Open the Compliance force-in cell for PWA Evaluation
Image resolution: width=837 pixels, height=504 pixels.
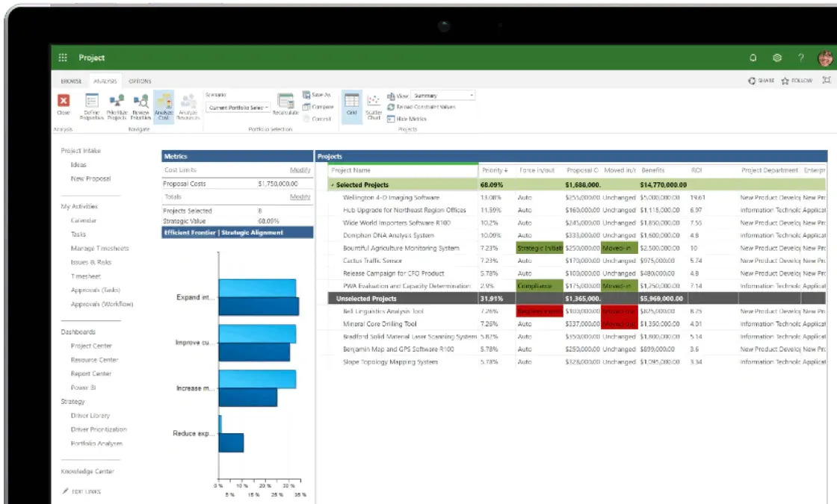(x=539, y=286)
